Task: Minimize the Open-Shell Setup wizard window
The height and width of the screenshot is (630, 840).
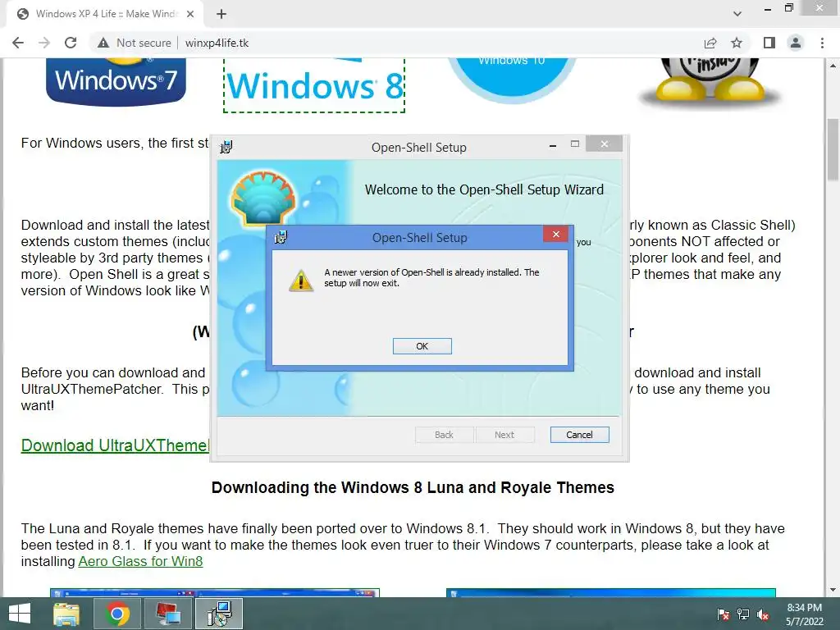Action: click(552, 144)
